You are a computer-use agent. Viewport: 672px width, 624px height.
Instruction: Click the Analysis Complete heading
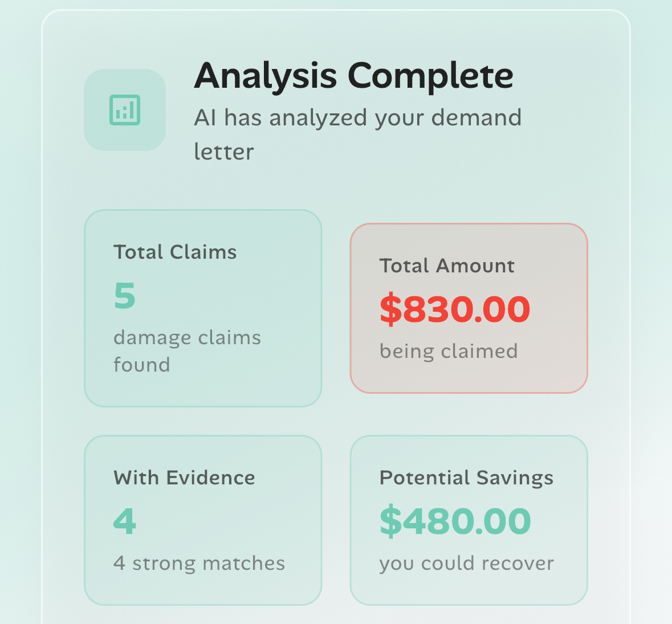[x=353, y=75]
